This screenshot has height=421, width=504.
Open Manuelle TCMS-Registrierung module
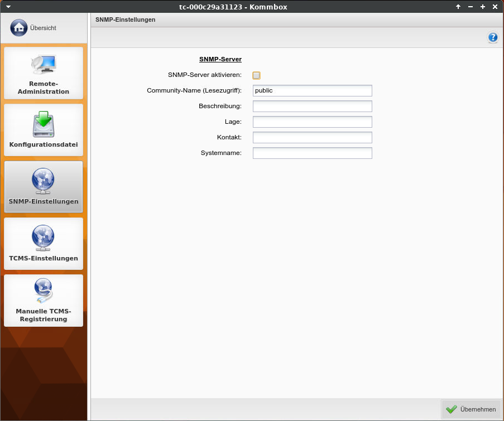click(44, 301)
